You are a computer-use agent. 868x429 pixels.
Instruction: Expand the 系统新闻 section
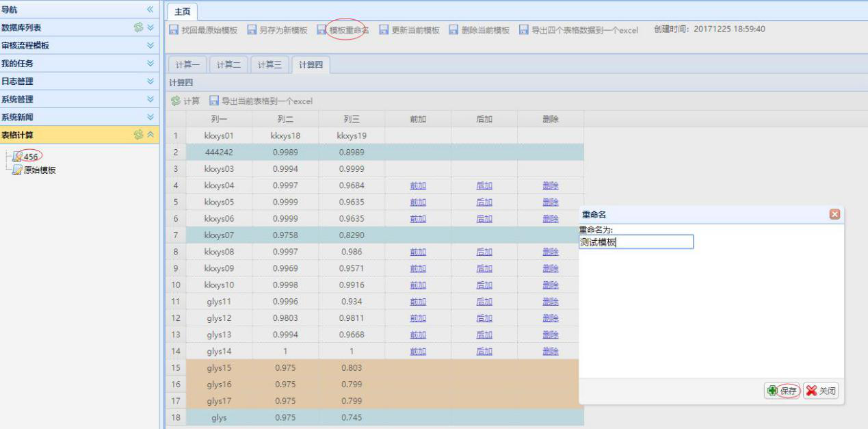click(x=150, y=117)
